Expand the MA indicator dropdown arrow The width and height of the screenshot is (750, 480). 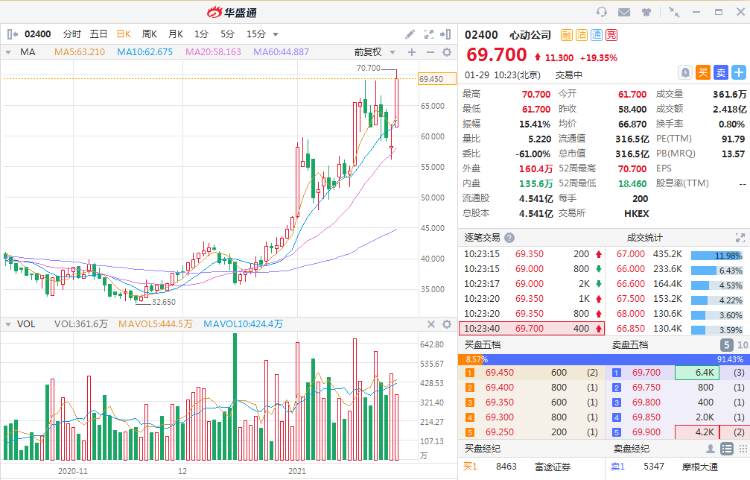tap(10, 52)
